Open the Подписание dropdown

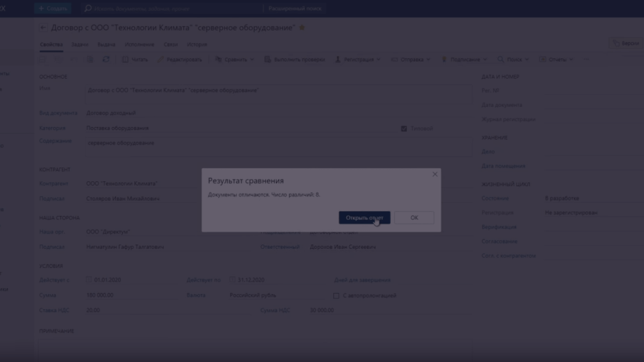(485, 59)
